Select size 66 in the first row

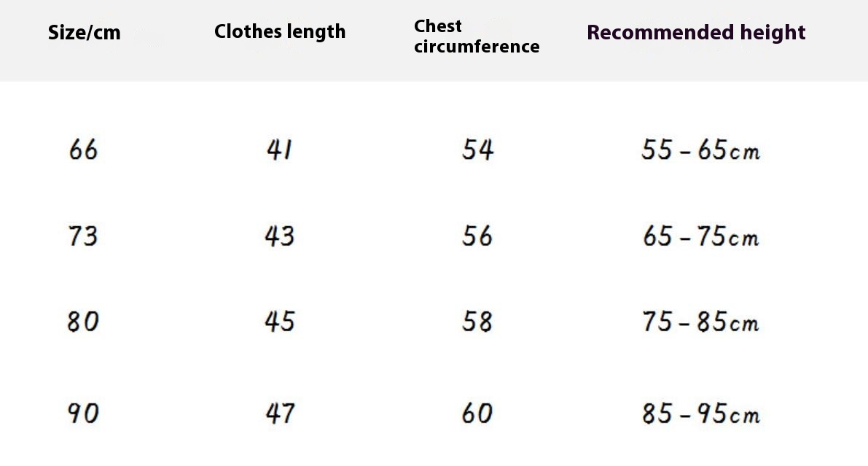click(x=83, y=149)
